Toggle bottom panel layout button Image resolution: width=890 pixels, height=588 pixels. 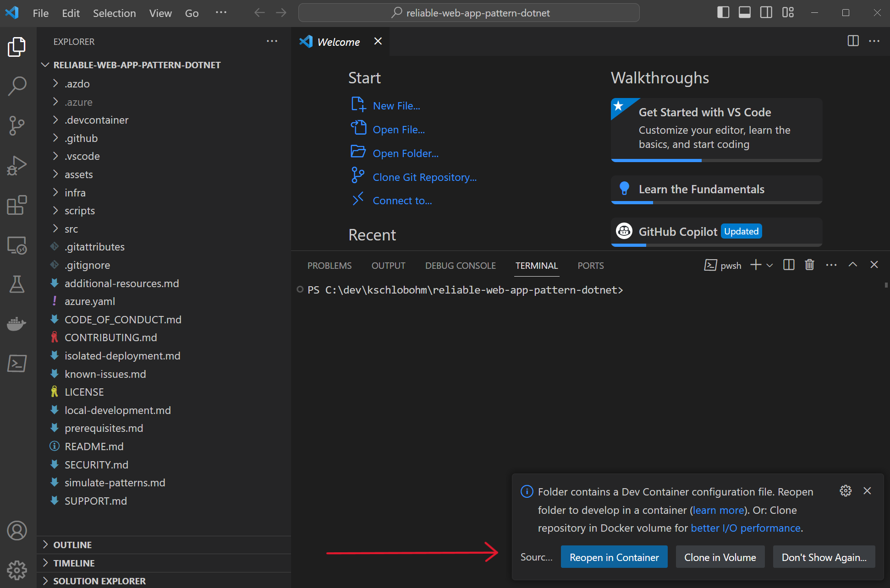(745, 13)
